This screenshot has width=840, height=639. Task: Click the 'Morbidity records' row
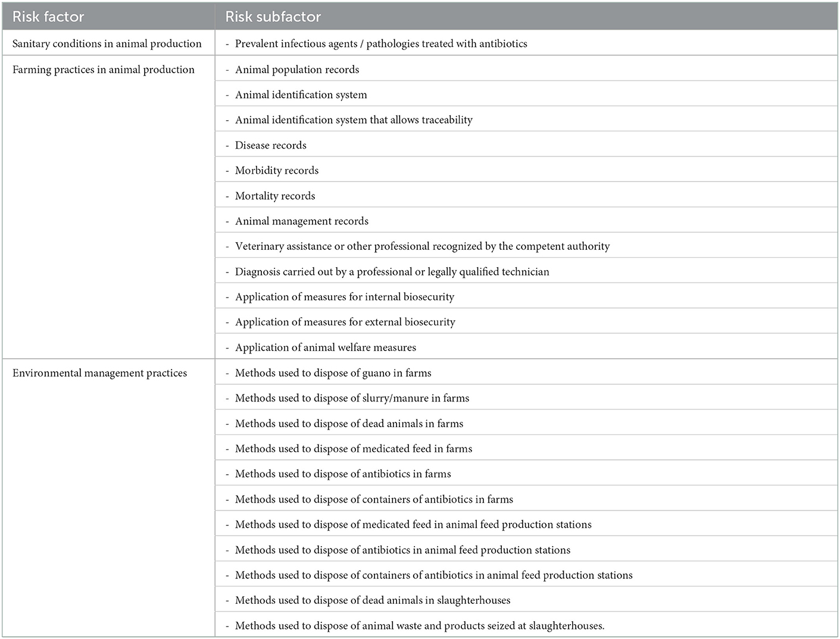click(526, 170)
